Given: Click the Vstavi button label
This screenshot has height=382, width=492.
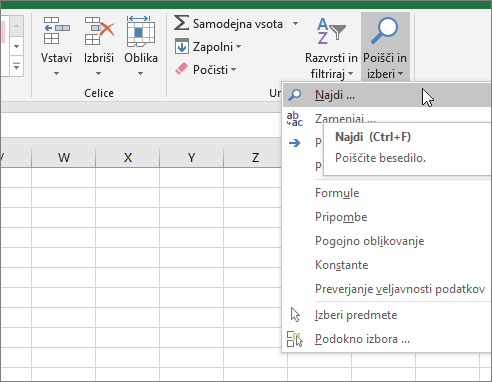Looking at the screenshot, I should [56, 58].
